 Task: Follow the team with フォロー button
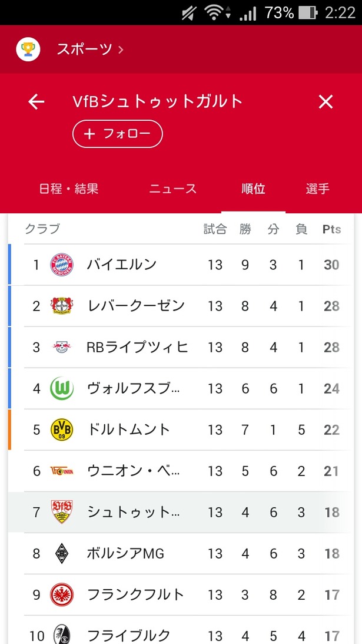pos(117,134)
